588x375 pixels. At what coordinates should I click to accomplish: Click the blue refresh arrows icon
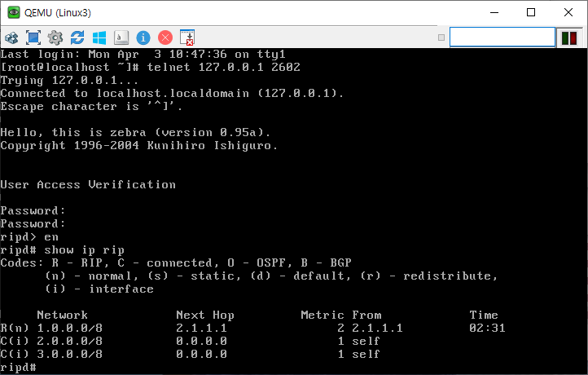click(77, 37)
